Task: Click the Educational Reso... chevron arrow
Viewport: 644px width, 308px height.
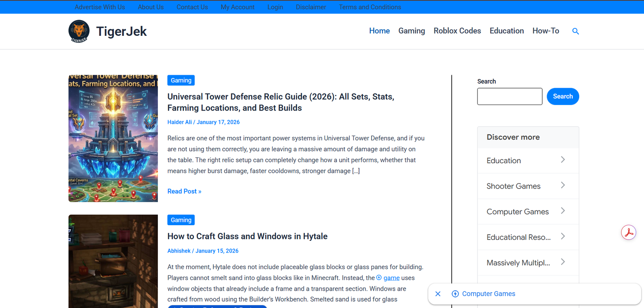Action: click(563, 236)
